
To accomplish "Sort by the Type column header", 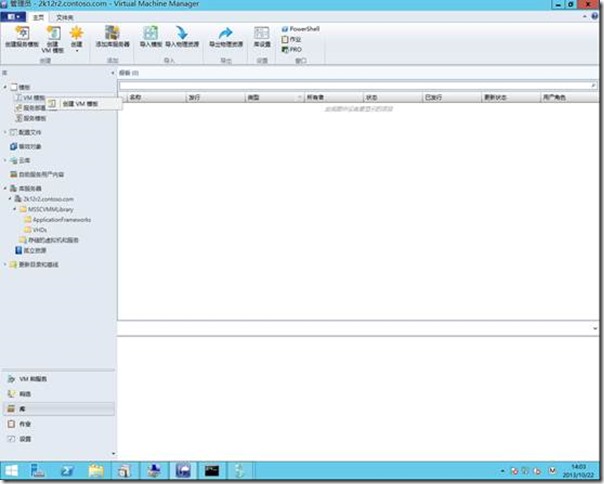I will 275,97.
